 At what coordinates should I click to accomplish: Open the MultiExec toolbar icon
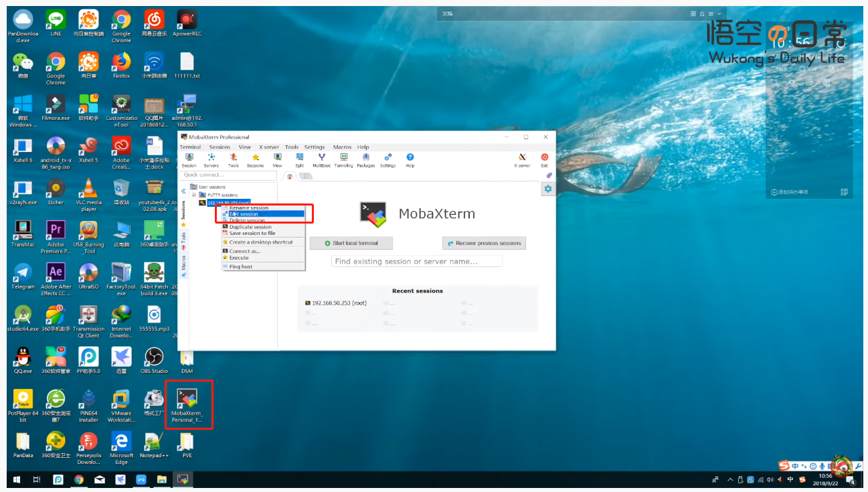(321, 160)
